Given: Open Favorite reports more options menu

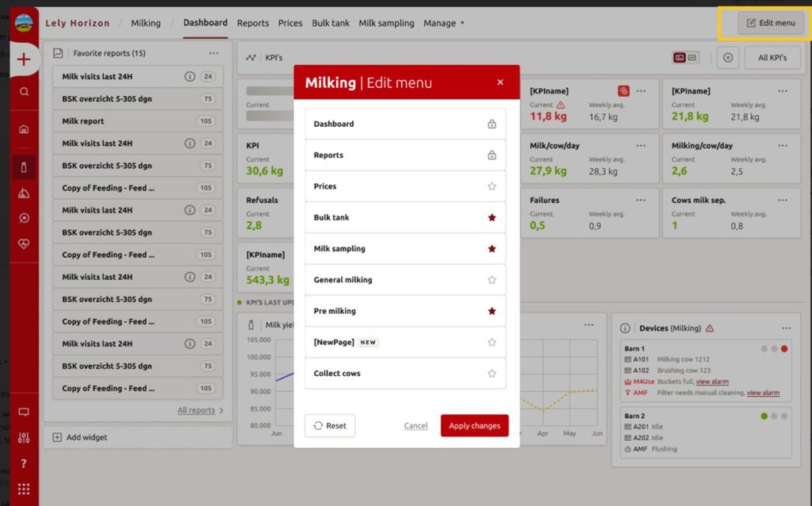Looking at the screenshot, I should [214, 53].
